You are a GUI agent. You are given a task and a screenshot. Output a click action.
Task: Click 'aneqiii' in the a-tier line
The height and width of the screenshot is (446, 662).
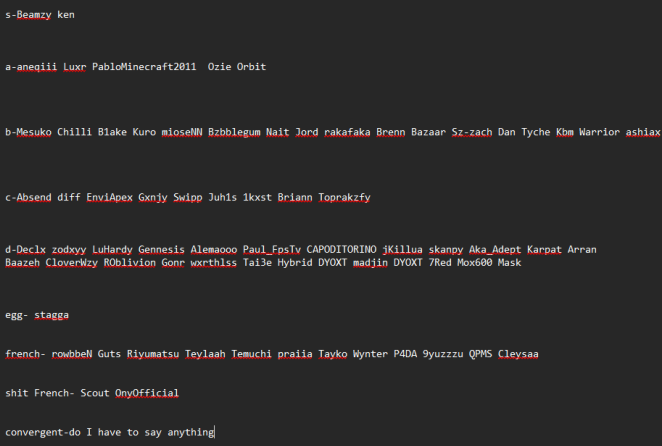pyautogui.click(x=37, y=67)
